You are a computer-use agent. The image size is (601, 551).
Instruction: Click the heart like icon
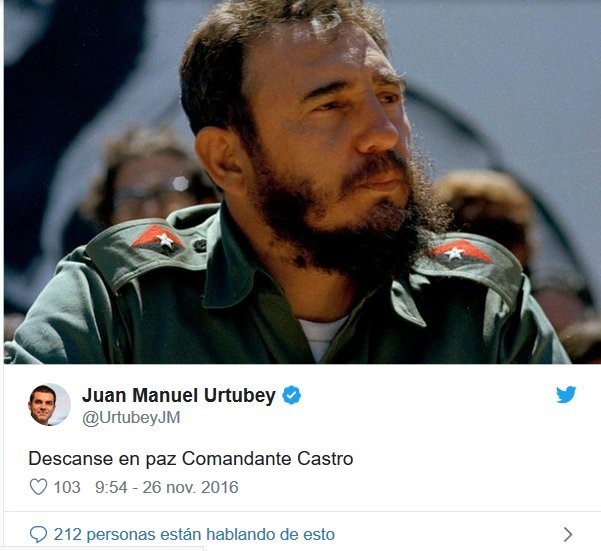38,487
